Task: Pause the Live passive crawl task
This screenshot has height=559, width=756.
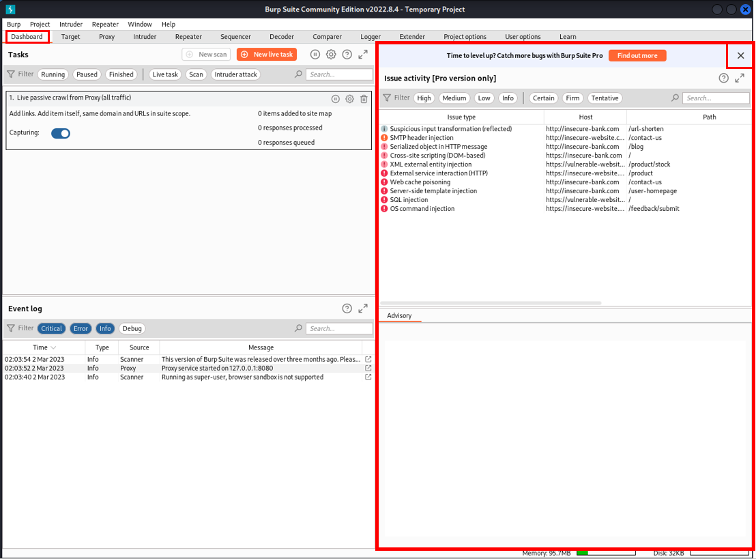Action: 336,99
